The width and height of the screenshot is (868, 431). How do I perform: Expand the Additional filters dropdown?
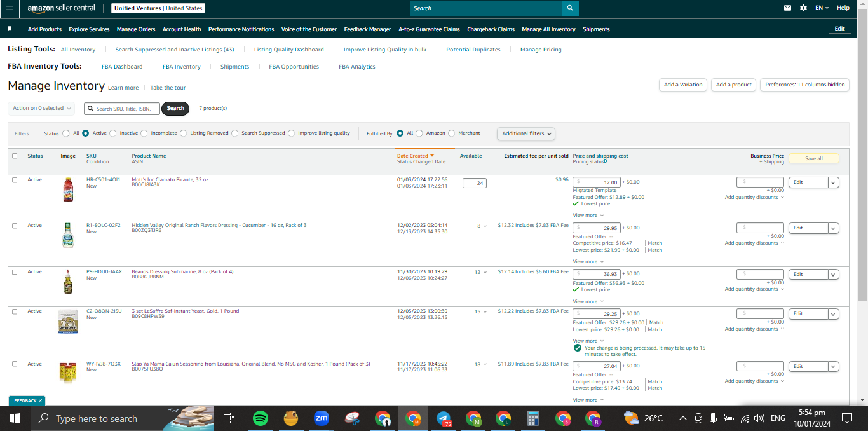526,133
